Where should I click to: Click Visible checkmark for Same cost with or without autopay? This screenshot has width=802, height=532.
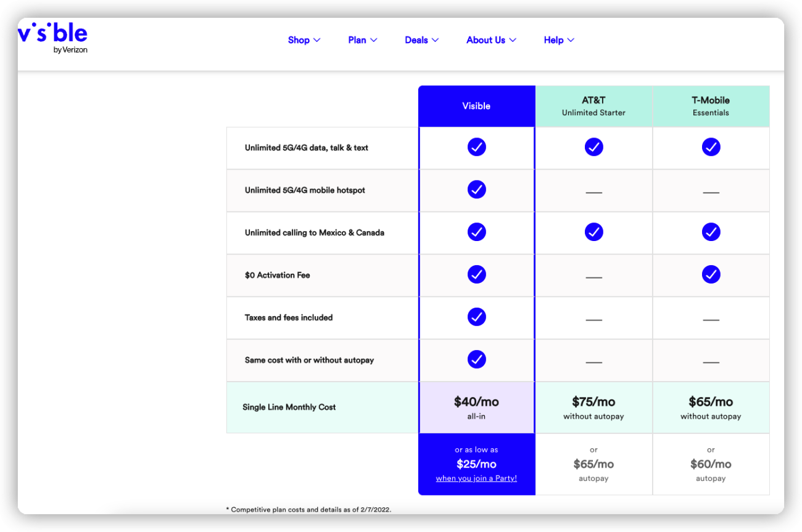click(x=476, y=359)
